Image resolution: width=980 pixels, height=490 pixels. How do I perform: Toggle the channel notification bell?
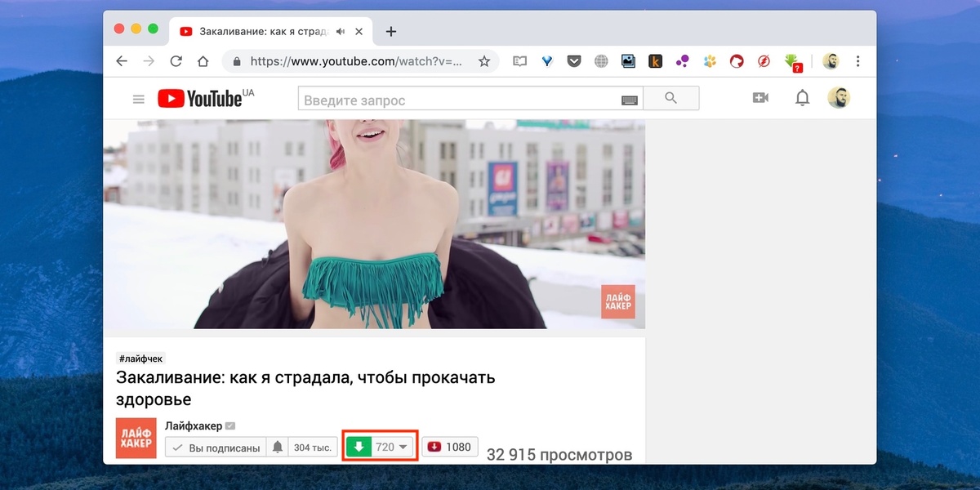(278, 448)
